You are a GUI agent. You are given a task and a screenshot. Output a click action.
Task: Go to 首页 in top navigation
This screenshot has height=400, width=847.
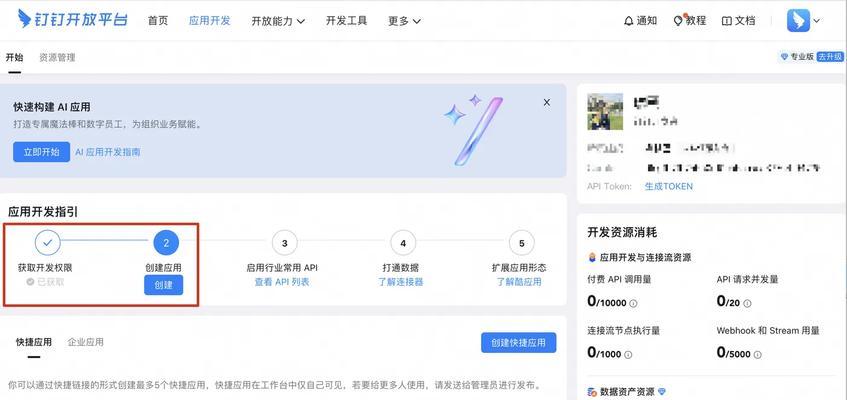tap(158, 21)
